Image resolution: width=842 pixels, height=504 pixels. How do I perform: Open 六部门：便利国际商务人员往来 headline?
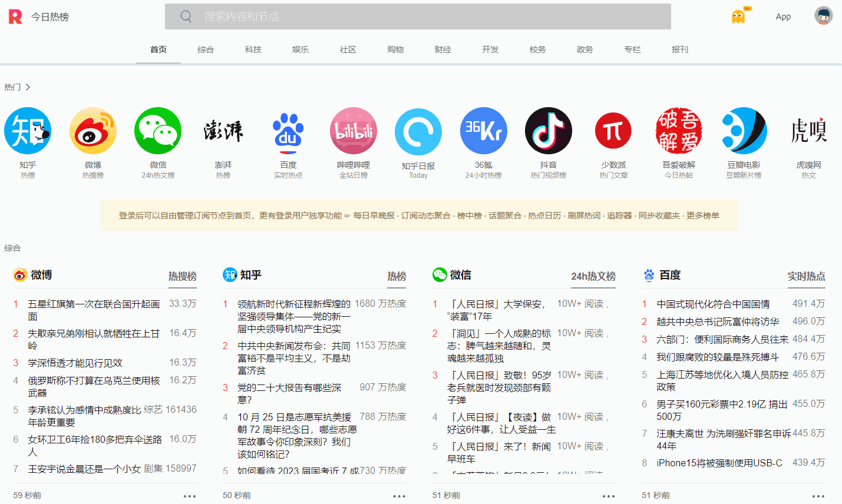click(x=722, y=340)
